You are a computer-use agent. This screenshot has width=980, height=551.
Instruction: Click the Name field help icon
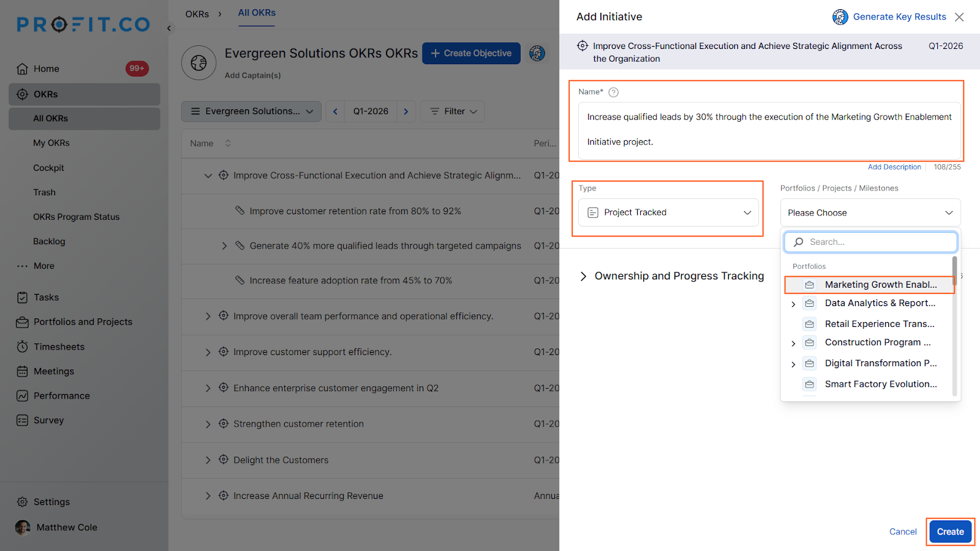pyautogui.click(x=613, y=92)
